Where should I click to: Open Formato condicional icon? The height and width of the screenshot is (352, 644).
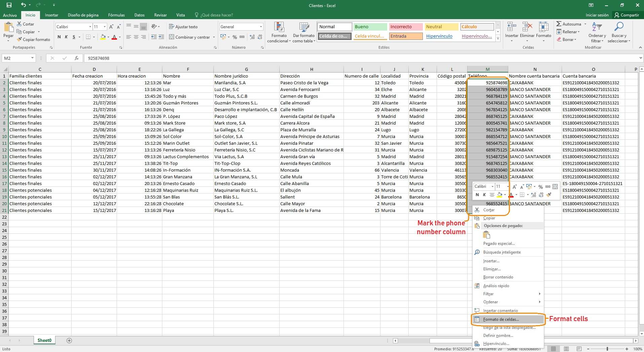tap(279, 27)
